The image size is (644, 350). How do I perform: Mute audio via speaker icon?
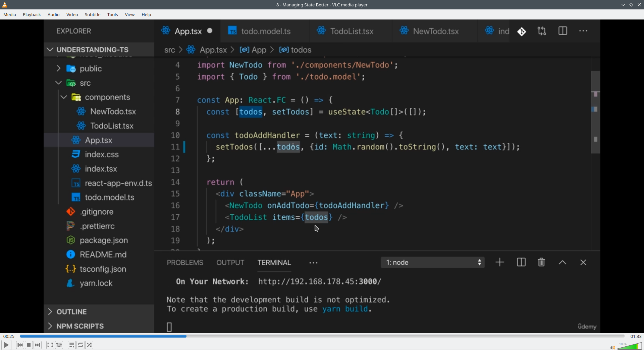[x=612, y=347]
